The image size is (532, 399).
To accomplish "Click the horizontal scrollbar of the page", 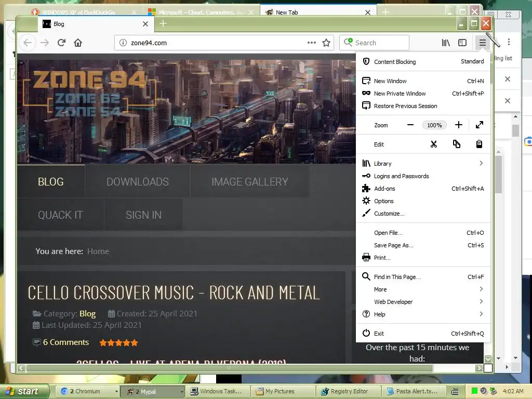I will click(229, 368).
